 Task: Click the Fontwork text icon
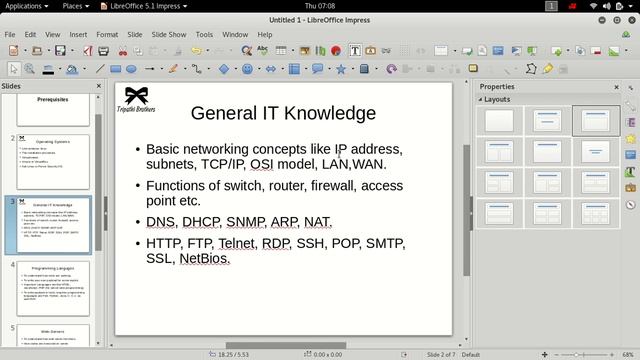[x=371, y=51]
